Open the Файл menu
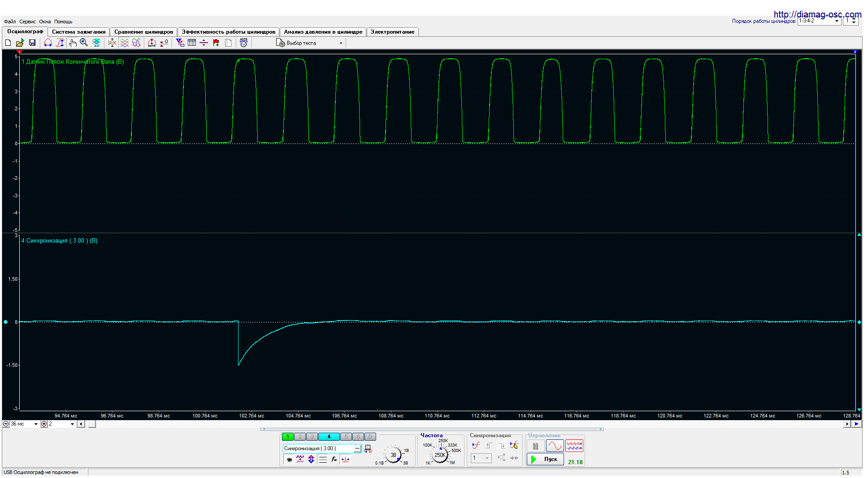This screenshot has width=868, height=478. pos(10,22)
